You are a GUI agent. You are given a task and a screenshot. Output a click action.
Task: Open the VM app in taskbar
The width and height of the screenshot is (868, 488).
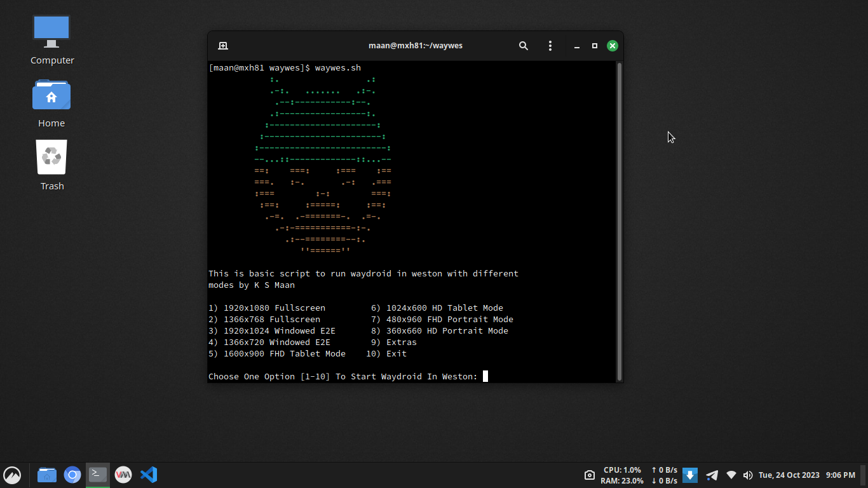click(123, 475)
